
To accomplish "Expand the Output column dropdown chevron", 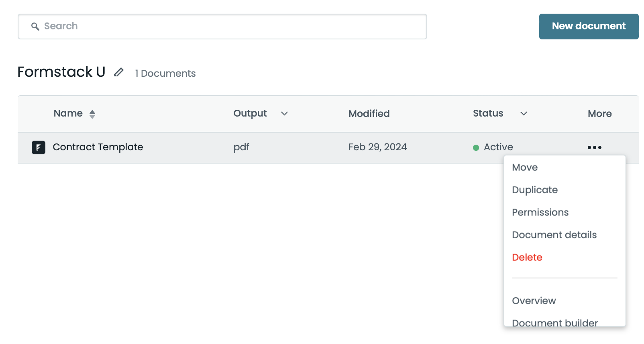I will [x=284, y=114].
